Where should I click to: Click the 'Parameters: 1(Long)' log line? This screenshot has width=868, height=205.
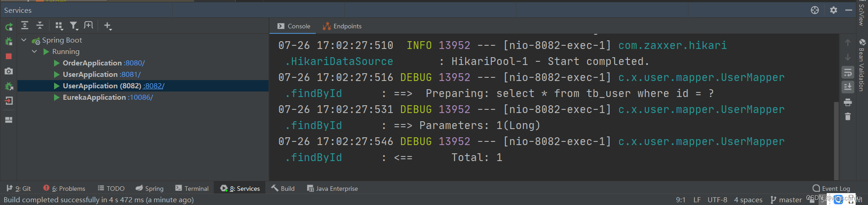click(480, 125)
